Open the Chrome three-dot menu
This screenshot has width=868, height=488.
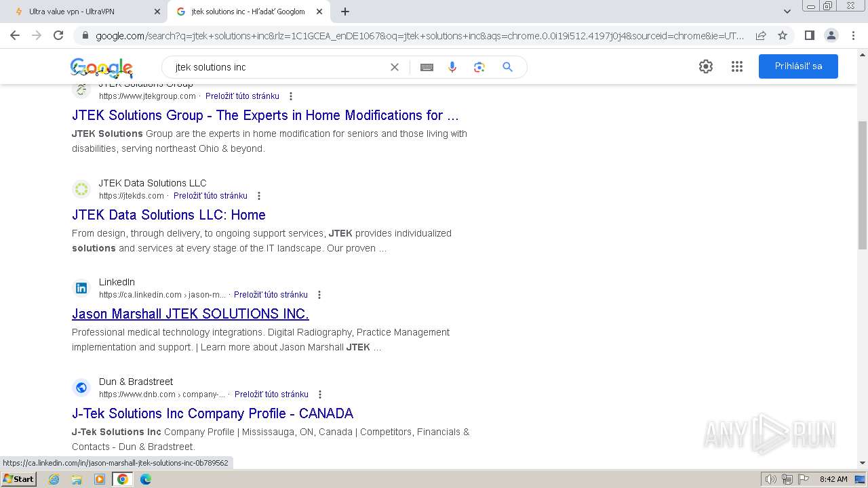coord(853,35)
